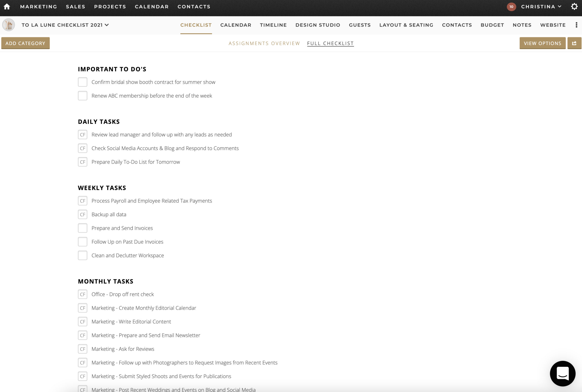582x392 pixels.
Task: Click the Add Category button
Action: 25,43
